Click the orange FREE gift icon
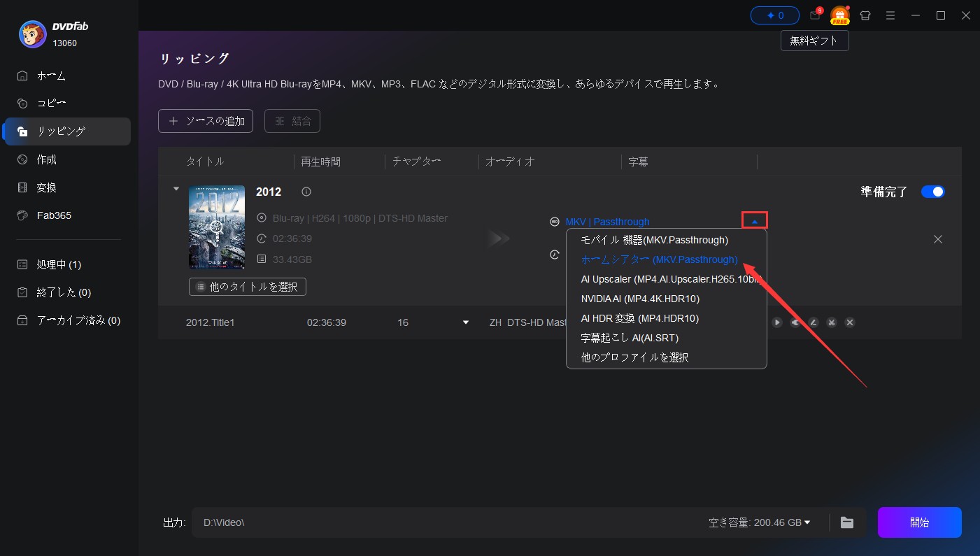The width and height of the screenshot is (980, 556). coord(839,15)
